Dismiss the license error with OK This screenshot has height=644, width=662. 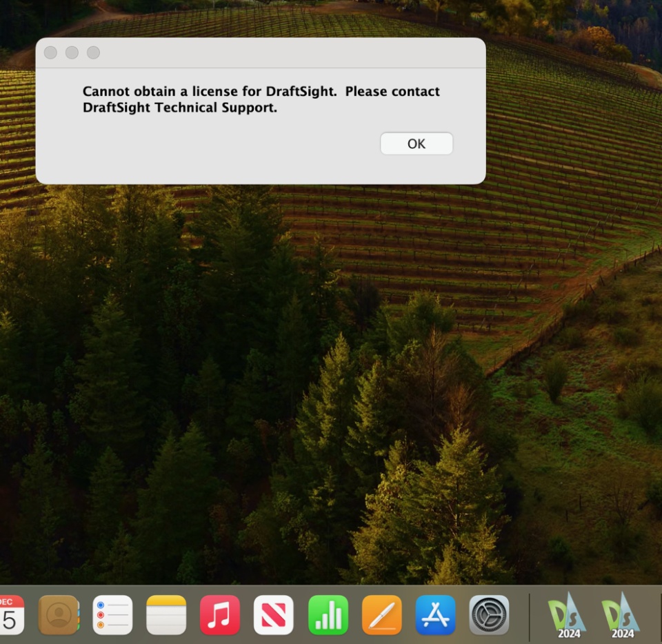(417, 143)
